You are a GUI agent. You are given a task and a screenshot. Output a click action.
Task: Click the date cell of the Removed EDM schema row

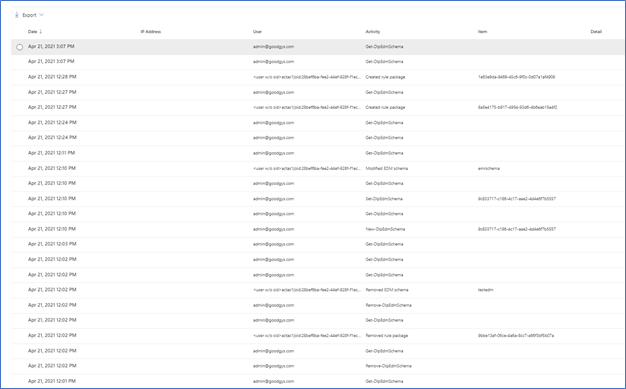pos(52,290)
